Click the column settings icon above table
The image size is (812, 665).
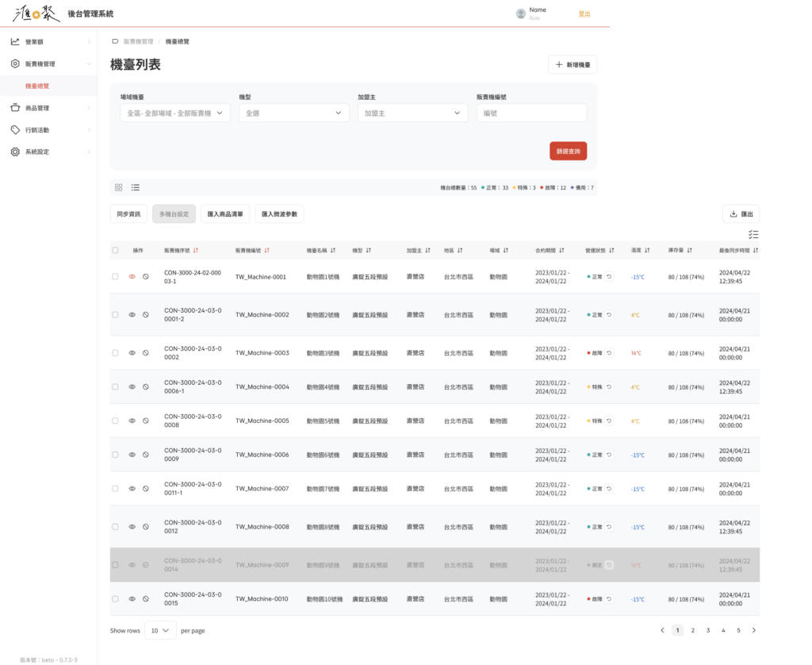point(753,235)
